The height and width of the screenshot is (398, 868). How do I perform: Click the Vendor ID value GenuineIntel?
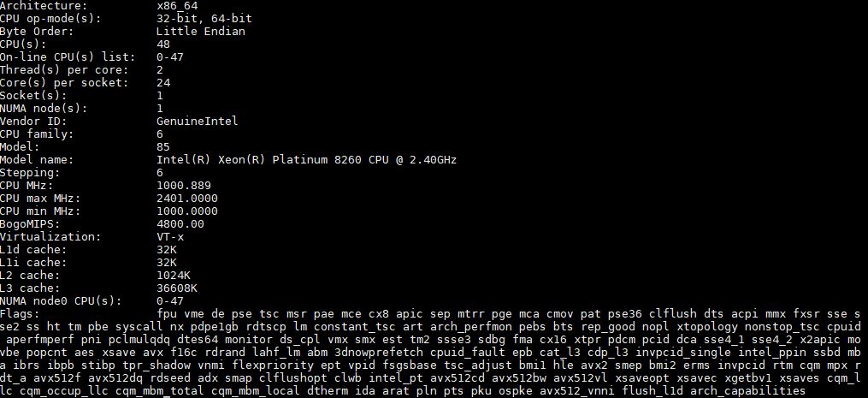(197, 121)
